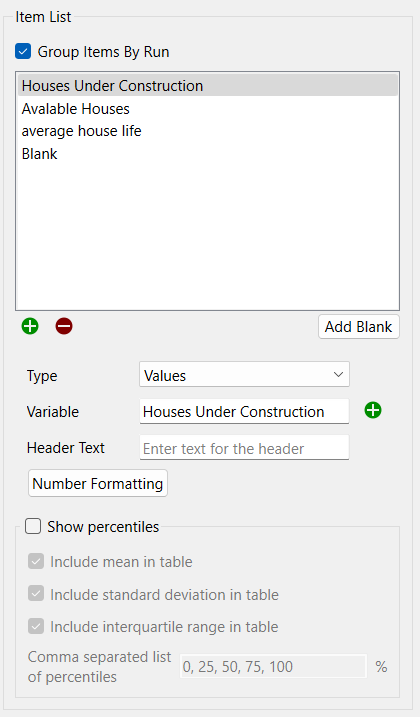Open Number Formatting button
This screenshot has width=420, height=717.
pyautogui.click(x=98, y=483)
